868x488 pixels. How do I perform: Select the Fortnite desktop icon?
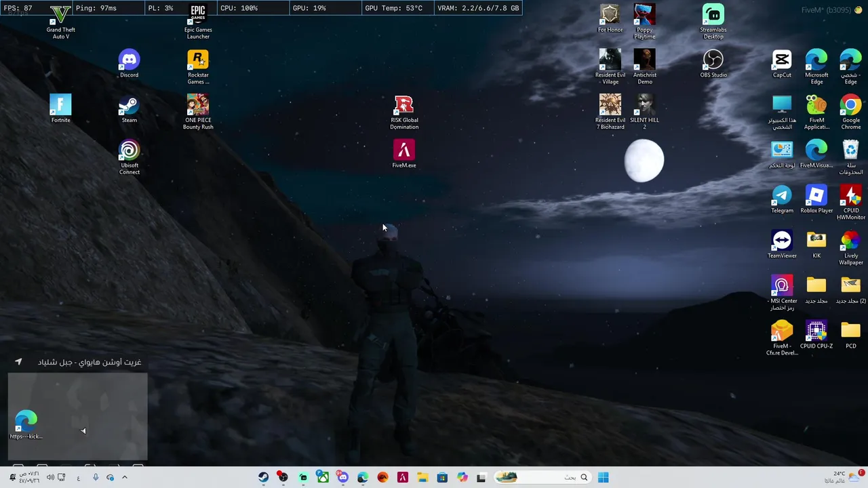(60, 109)
